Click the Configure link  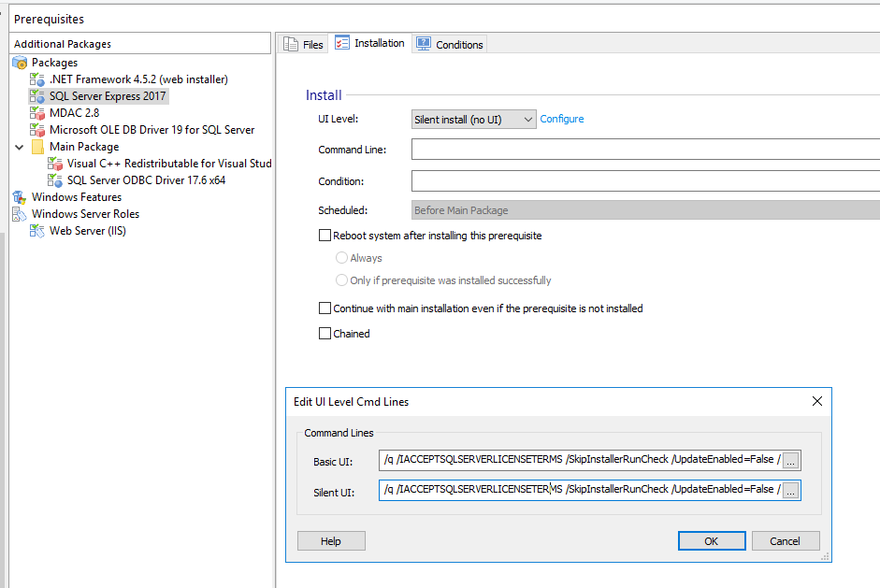pos(562,119)
